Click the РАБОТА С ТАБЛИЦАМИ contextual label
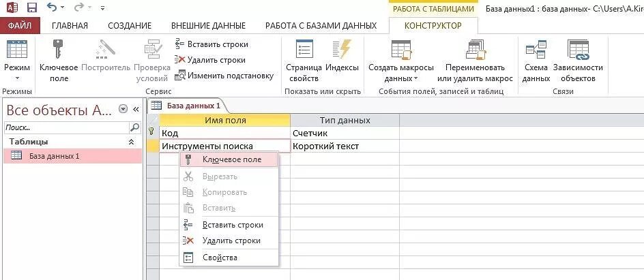644x280 pixels. [433, 9]
